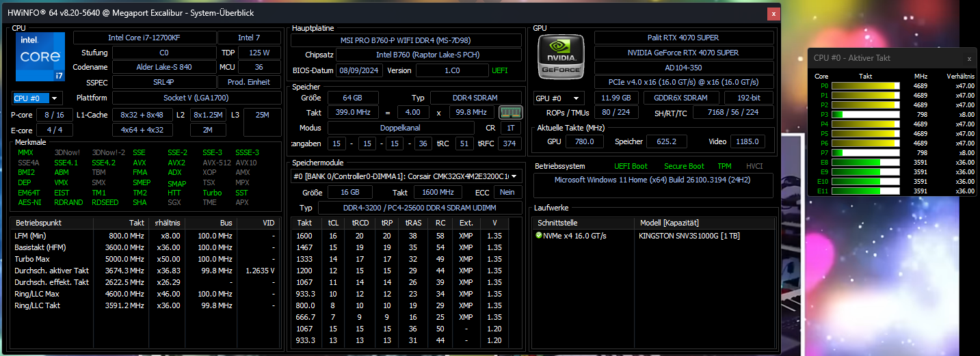Image resolution: width=980 pixels, height=356 pixels.
Task: Select the KINGSTON SNV3S1000G [1 TB] drive entry
Action: click(689, 236)
